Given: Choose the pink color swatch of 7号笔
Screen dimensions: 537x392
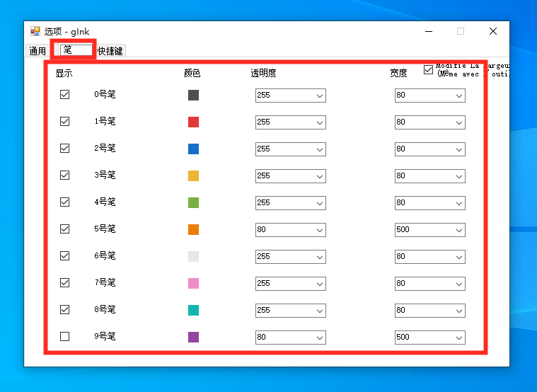Looking at the screenshot, I should click(x=193, y=283).
